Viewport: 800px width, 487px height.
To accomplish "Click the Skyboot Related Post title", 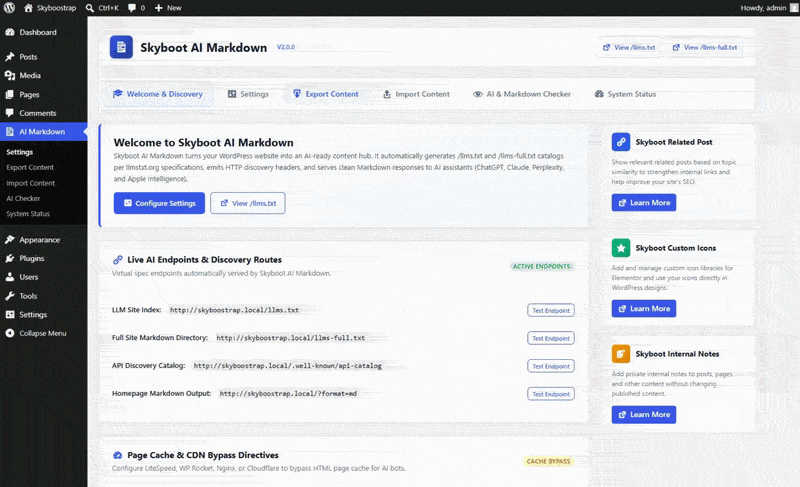I will (674, 142).
